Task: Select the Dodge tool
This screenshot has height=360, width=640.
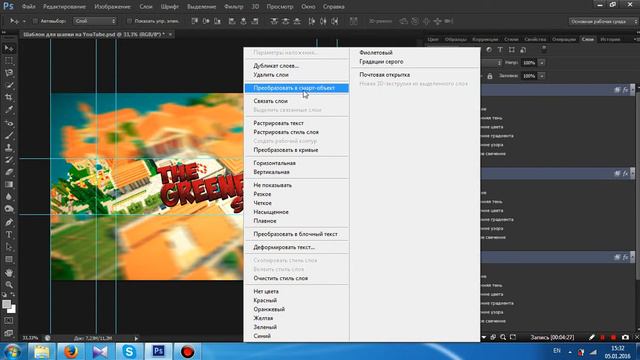Action: click(9, 209)
